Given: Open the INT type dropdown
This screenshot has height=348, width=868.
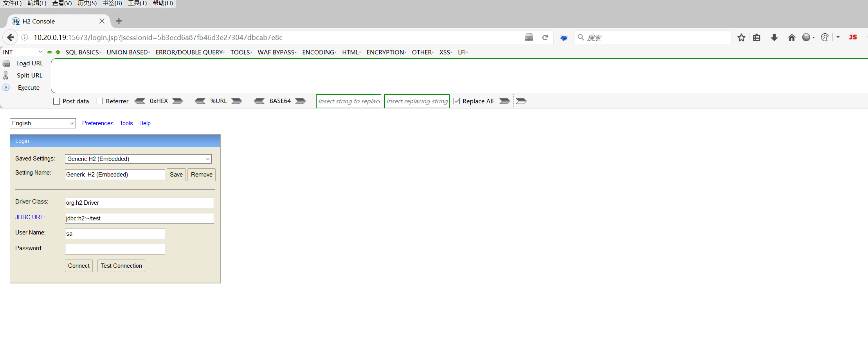Looking at the screenshot, I should coord(22,52).
